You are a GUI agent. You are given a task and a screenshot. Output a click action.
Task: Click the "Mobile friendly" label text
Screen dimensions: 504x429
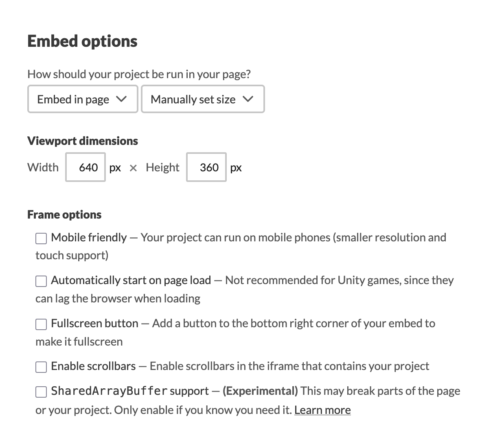coord(89,238)
